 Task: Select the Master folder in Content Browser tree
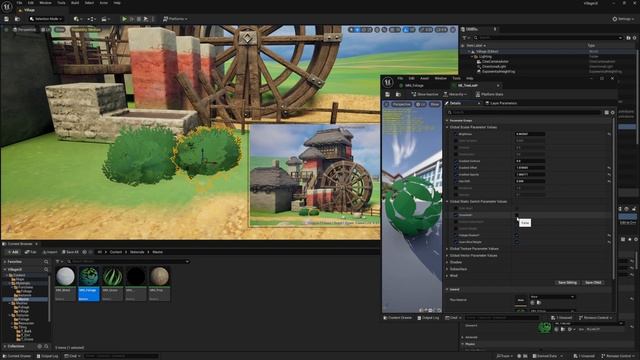(24, 299)
